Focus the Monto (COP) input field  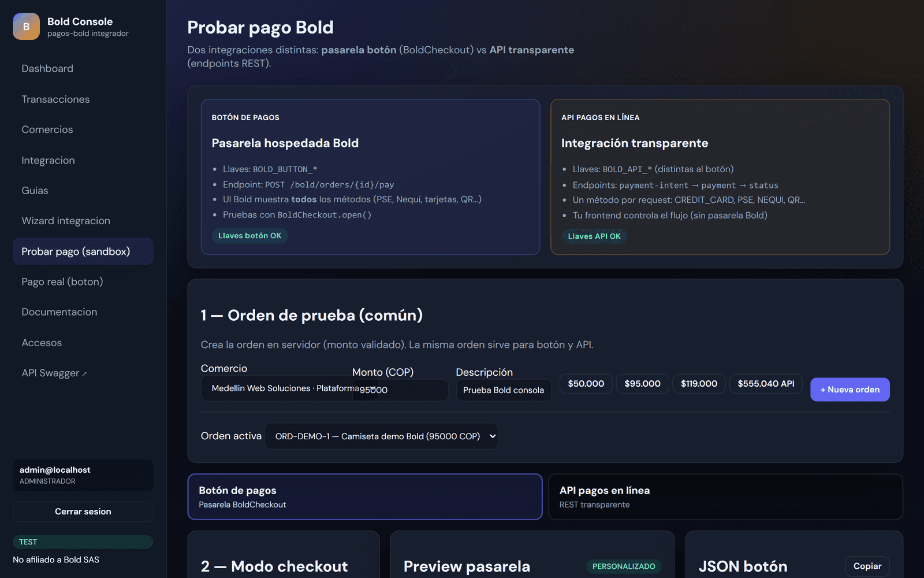400,390
